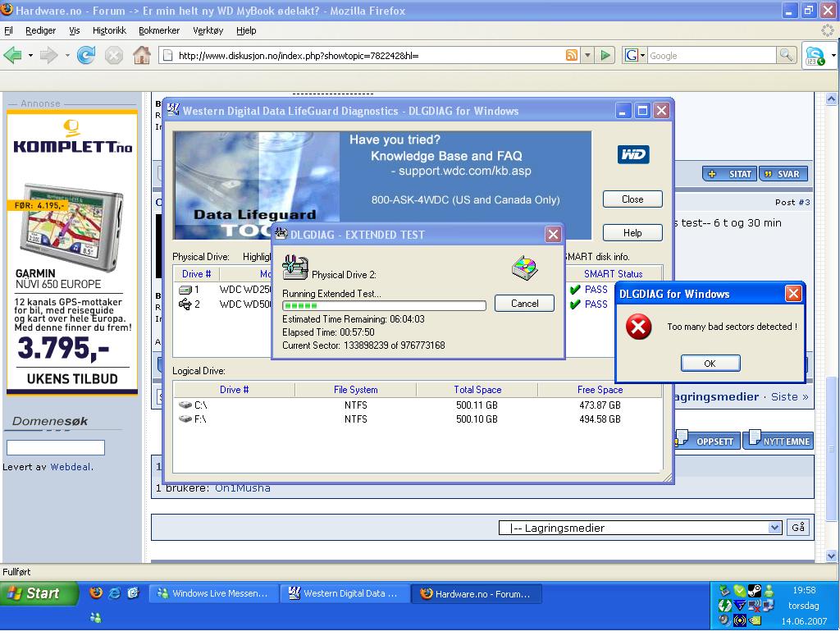
Task: Click the Gå button
Action: pyautogui.click(x=797, y=528)
